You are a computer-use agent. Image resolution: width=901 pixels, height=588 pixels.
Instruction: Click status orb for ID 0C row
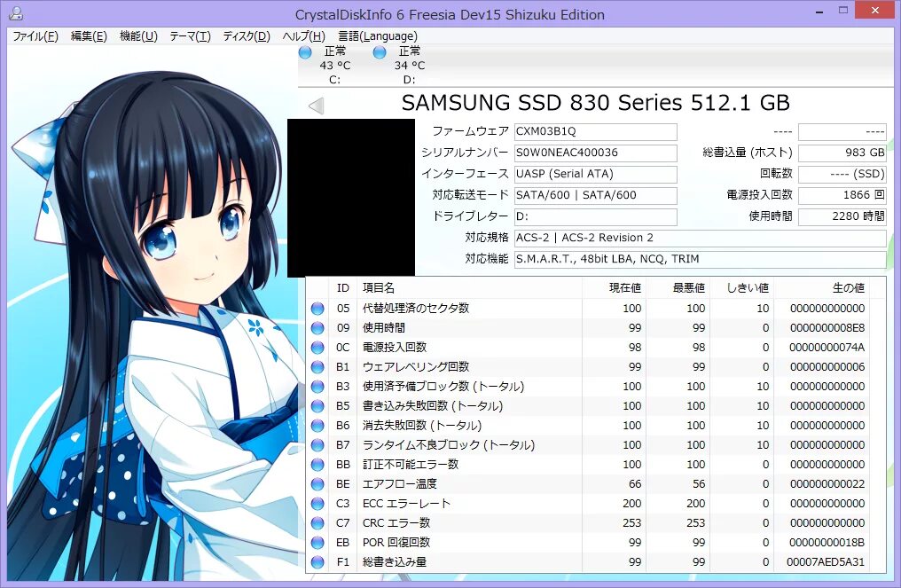click(x=317, y=348)
